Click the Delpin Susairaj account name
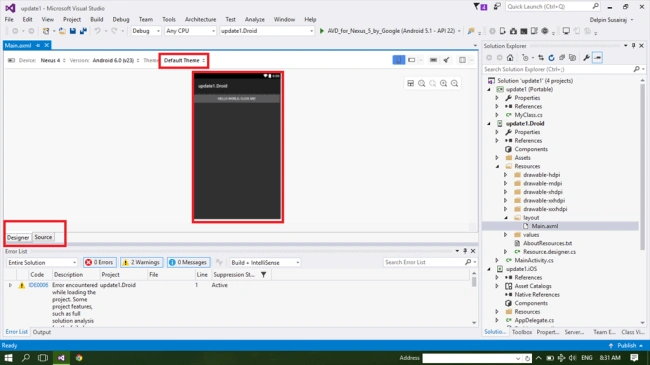Viewport: 650px width, 365px height. tap(608, 20)
